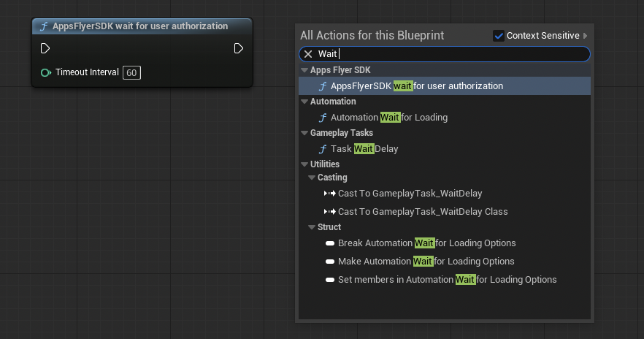This screenshot has height=339, width=644.
Task: Open options arrow next to Context Sensitive
Action: 586,36
